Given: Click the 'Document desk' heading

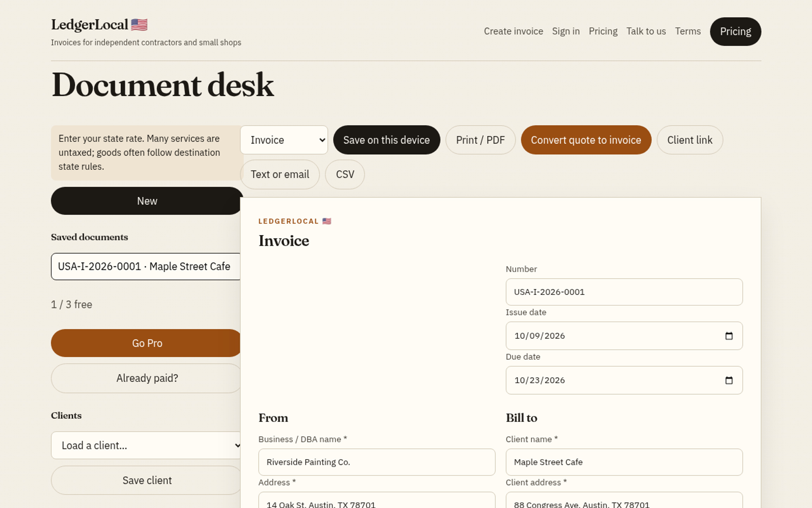Looking at the screenshot, I should click(162, 85).
